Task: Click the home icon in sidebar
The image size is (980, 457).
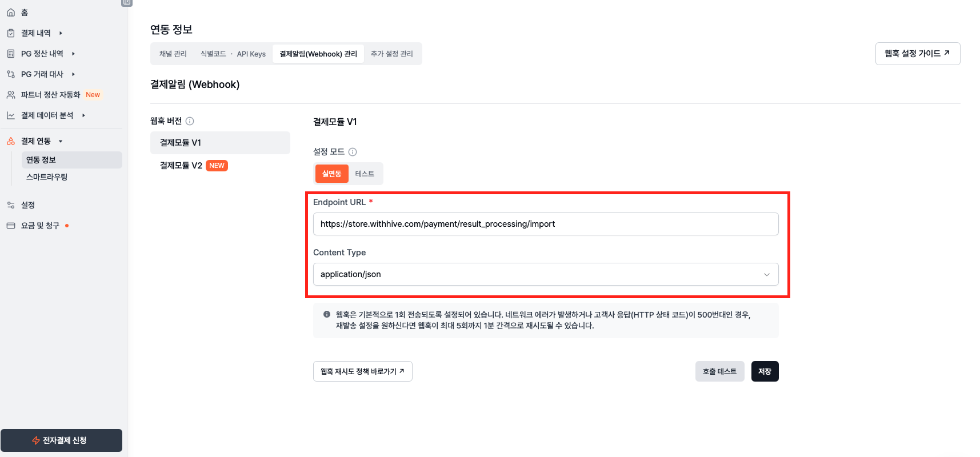Action: click(x=11, y=13)
